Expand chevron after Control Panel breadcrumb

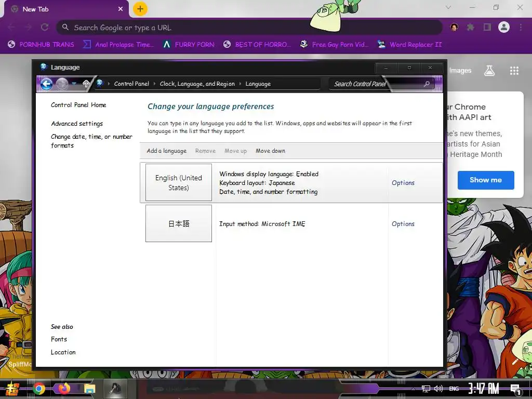(x=154, y=84)
